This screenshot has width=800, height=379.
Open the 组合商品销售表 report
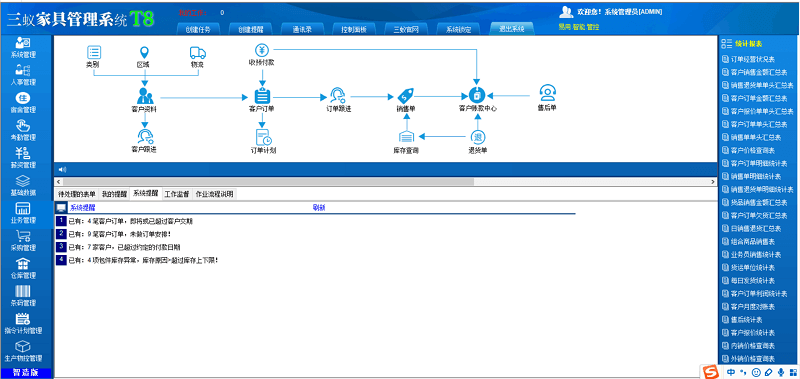click(x=748, y=242)
